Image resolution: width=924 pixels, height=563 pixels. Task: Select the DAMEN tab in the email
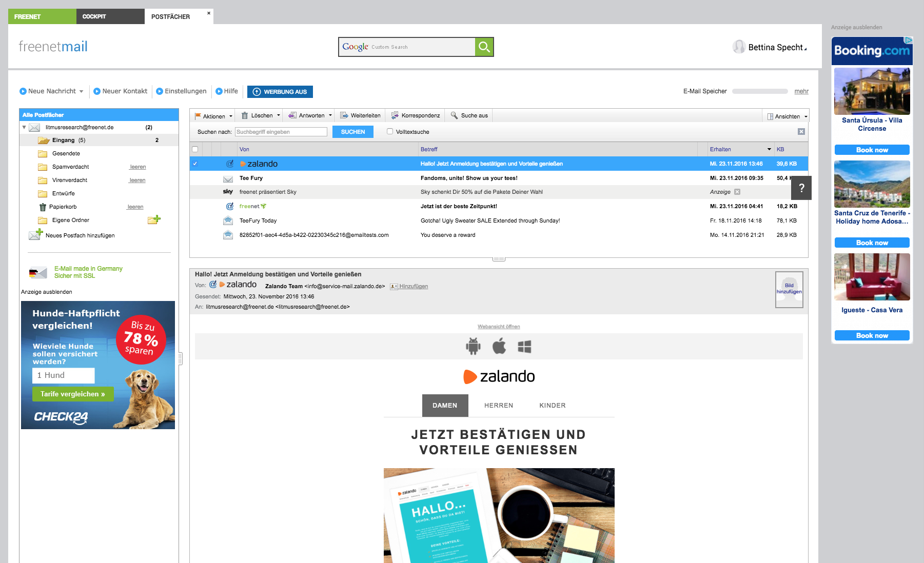point(445,406)
